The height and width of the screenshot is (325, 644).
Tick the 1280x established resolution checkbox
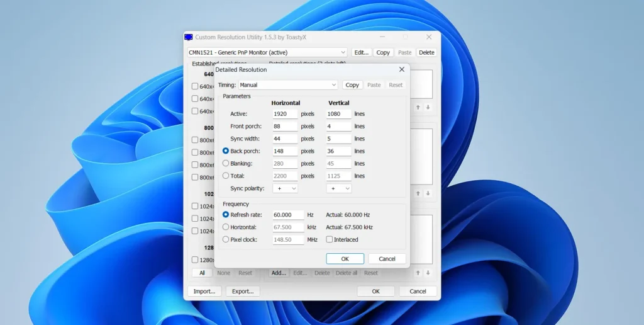pyautogui.click(x=195, y=260)
